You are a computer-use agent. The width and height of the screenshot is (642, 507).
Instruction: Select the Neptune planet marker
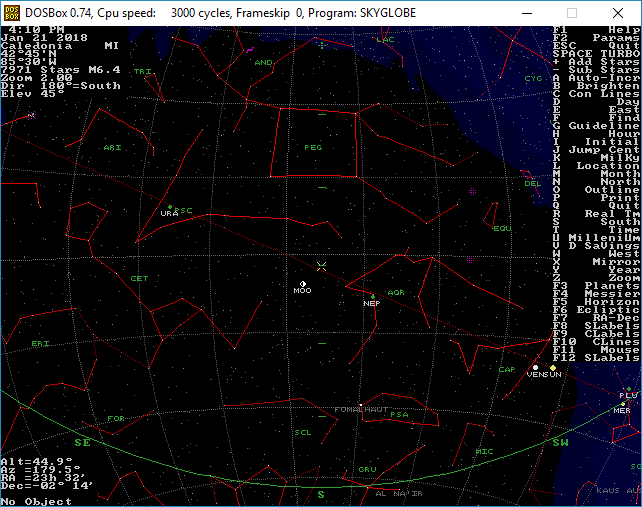(x=373, y=294)
